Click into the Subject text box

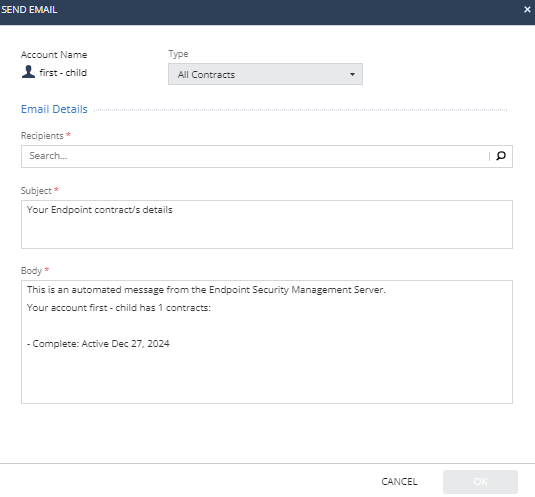pos(266,224)
